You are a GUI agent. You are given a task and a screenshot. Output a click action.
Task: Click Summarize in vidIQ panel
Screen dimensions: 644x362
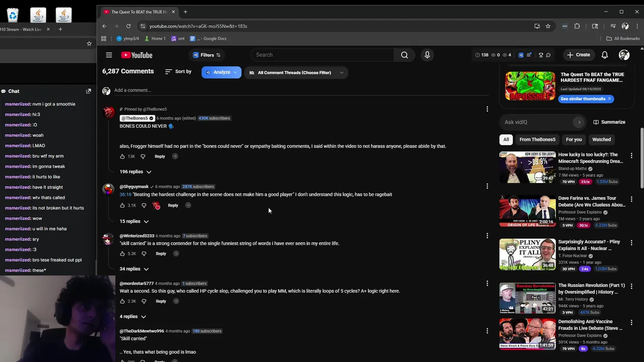point(609,122)
